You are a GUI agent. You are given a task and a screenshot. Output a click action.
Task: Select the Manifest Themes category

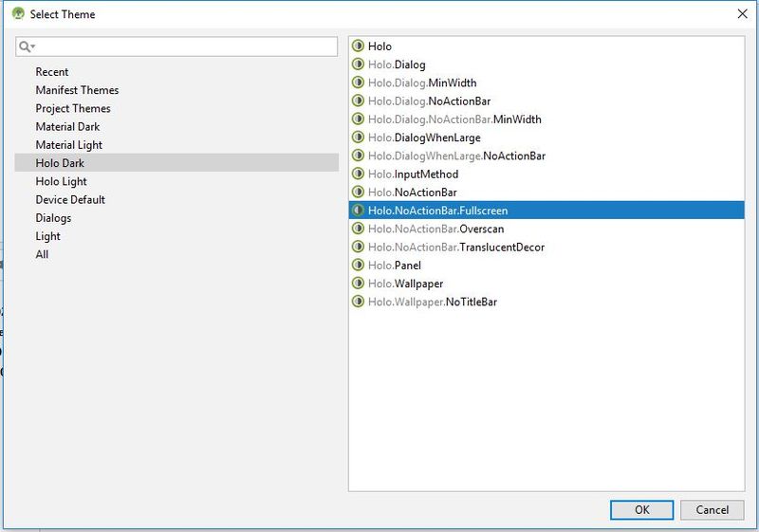point(176,90)
